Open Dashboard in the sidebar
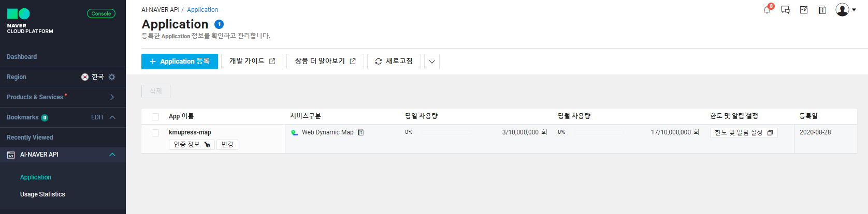The height and width of the screenshot is (214, 868). pos(22,57)
